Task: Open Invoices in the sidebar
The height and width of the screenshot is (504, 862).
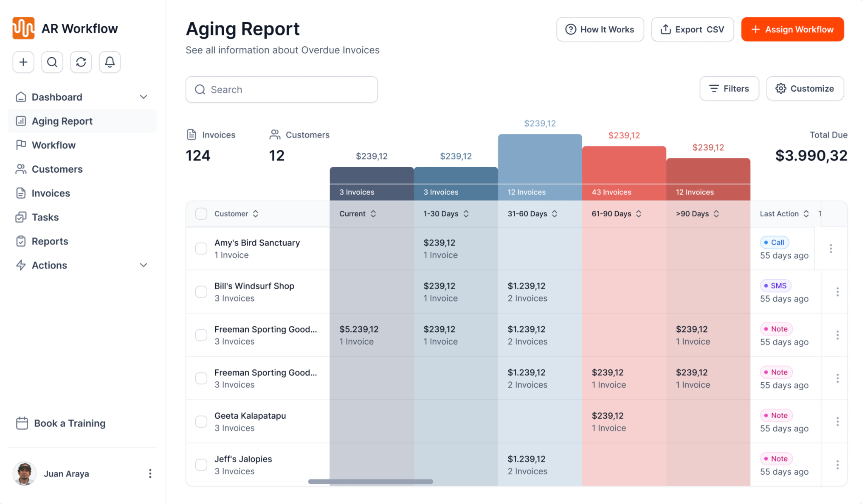Action: [82, 193]
